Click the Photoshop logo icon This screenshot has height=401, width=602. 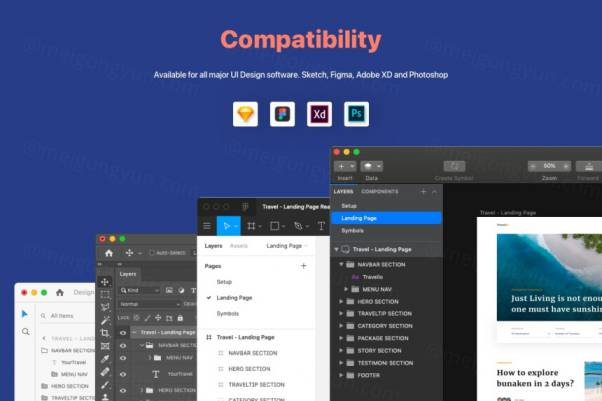(x=357, y=114)
